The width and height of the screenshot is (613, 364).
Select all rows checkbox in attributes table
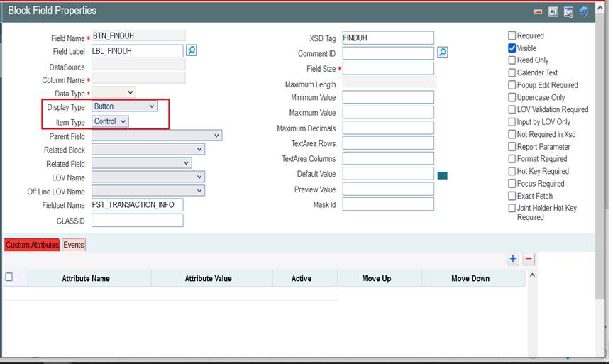point(9,277)
